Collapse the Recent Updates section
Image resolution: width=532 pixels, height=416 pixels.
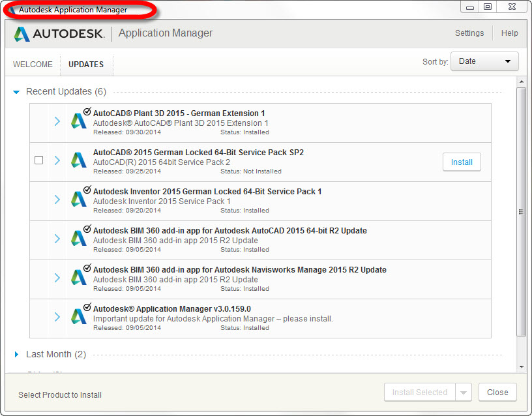click(16, 92)
